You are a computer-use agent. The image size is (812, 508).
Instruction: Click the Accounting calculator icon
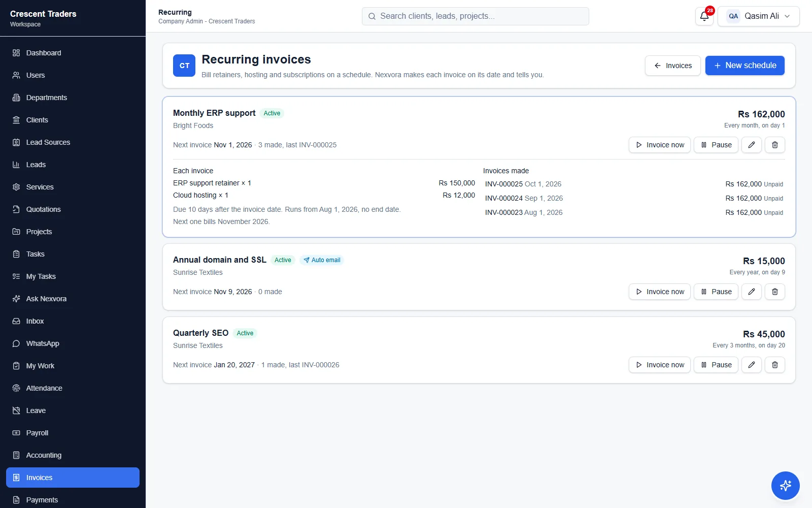[x=16, y=455]
